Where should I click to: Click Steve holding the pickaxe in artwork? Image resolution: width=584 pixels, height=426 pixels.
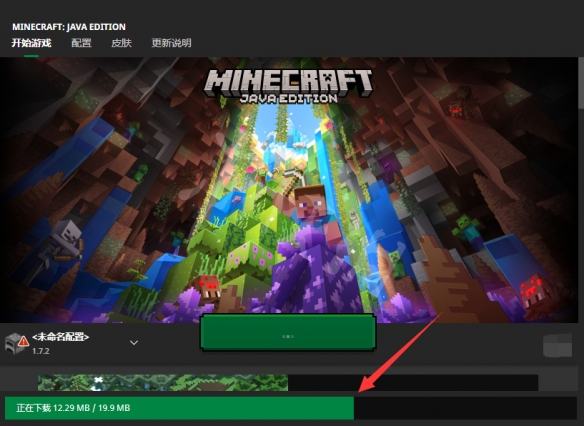[310, 209]
